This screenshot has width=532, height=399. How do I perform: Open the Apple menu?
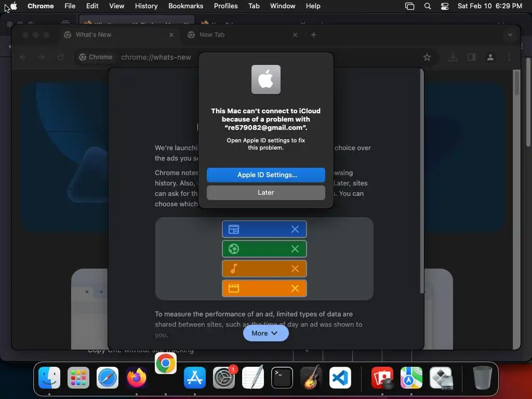(14, 6)
